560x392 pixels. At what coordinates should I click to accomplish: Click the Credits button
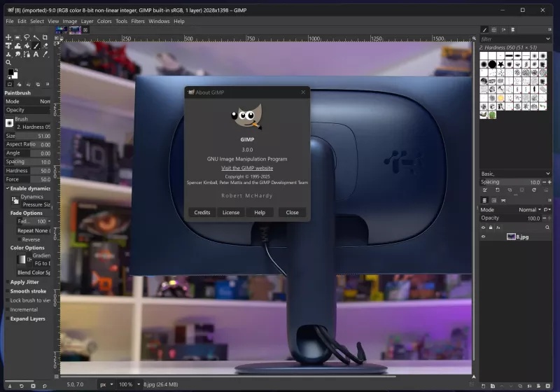click(x=202, y=212)
